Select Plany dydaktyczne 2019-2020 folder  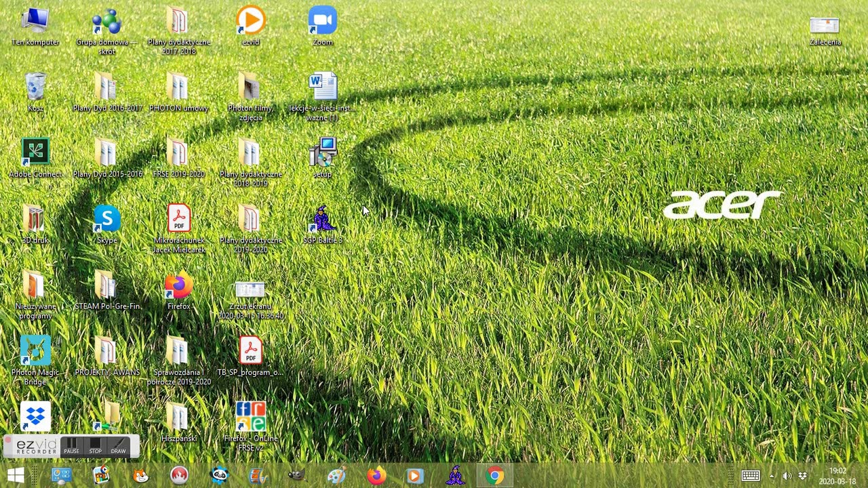point(250,228)
